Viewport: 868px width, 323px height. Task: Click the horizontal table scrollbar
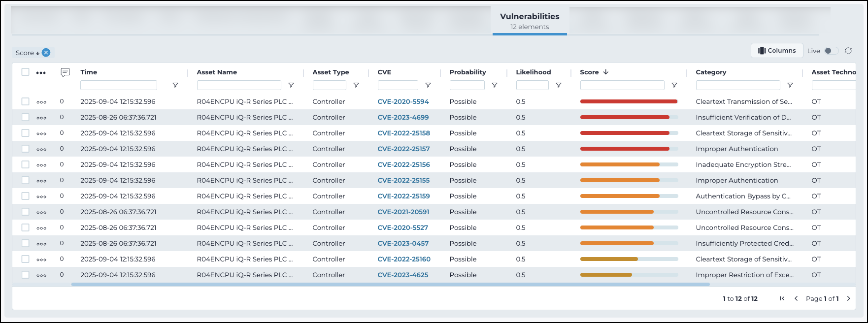[390, 285]
